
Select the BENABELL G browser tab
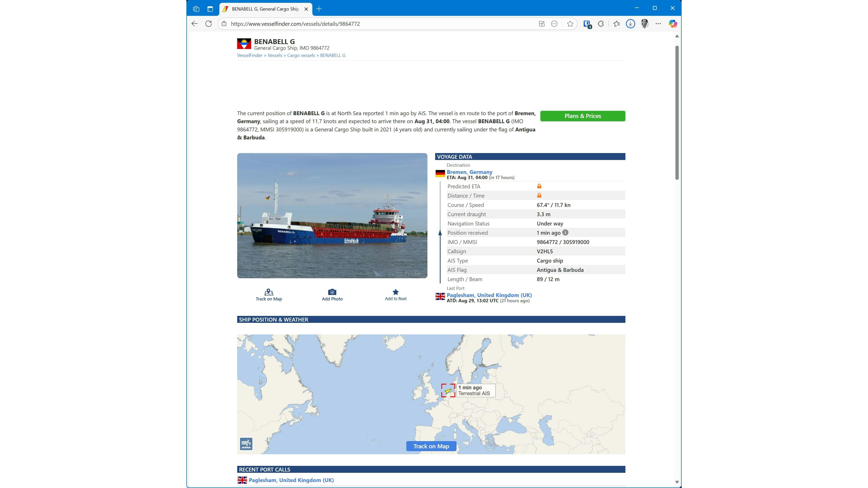[265, 9]
